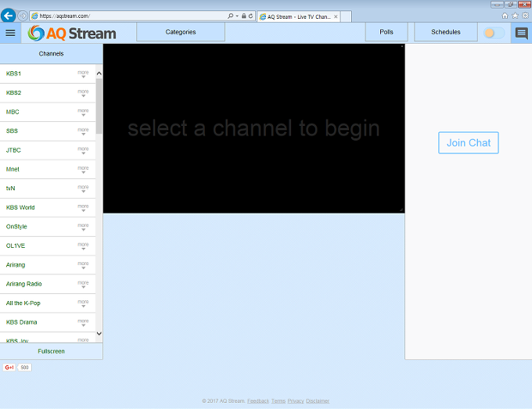The height and width of the screenshot is (409, 532).
Task: Select the AQ Stream browser tab
Action: coord(299,16)
